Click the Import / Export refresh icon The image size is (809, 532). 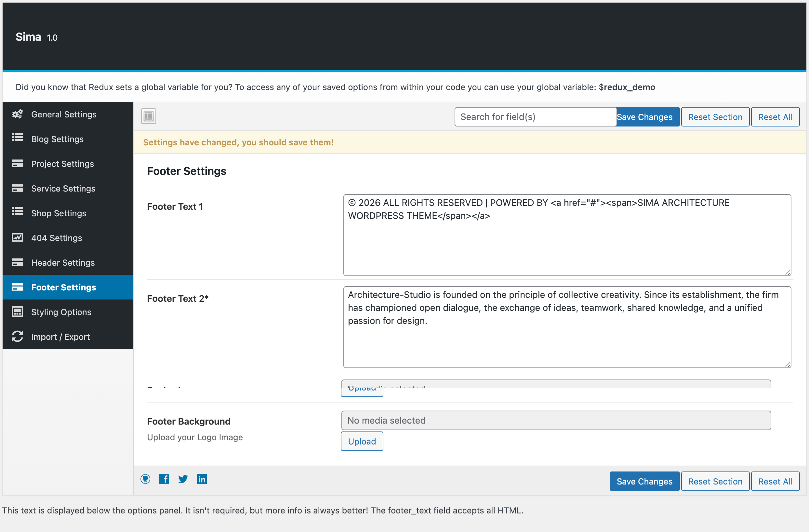tap(17, 337)
